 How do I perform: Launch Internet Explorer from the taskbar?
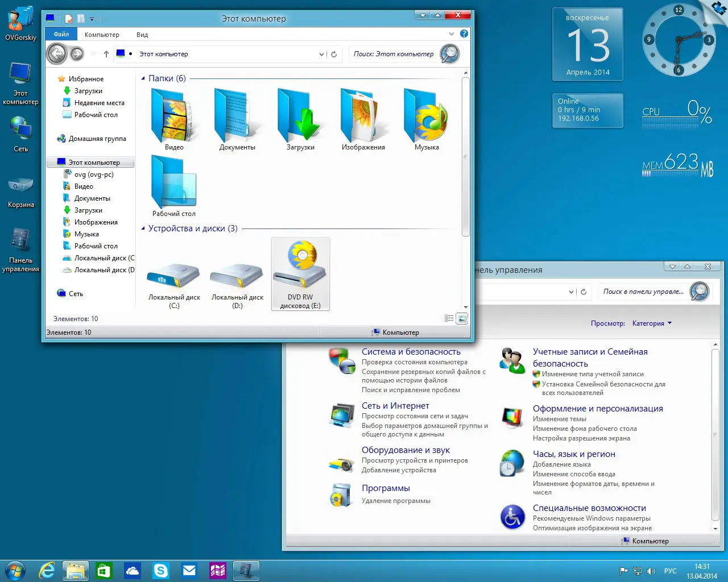pyautogui.click(x=47, y=571)
